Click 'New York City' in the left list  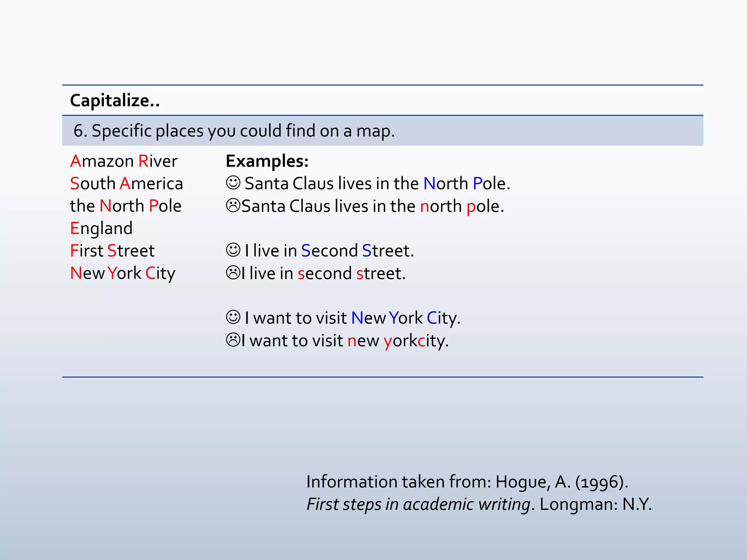[123, 273]
